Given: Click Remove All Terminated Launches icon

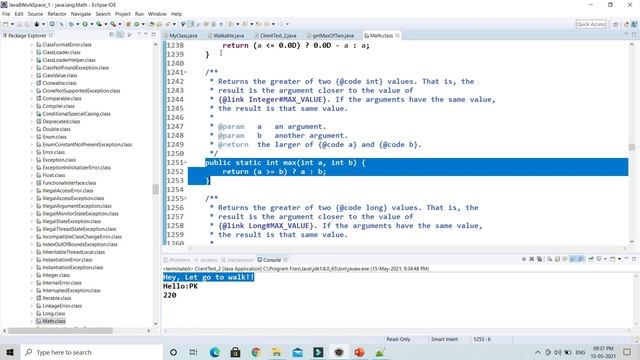Looking at the screenshot, I should click(x=539, y=259).
